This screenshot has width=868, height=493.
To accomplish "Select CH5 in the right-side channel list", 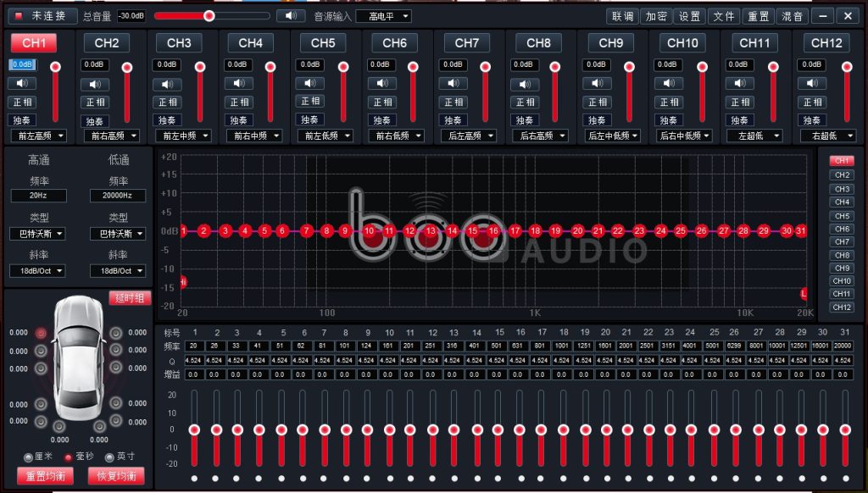I will click(x=842, y=216).
